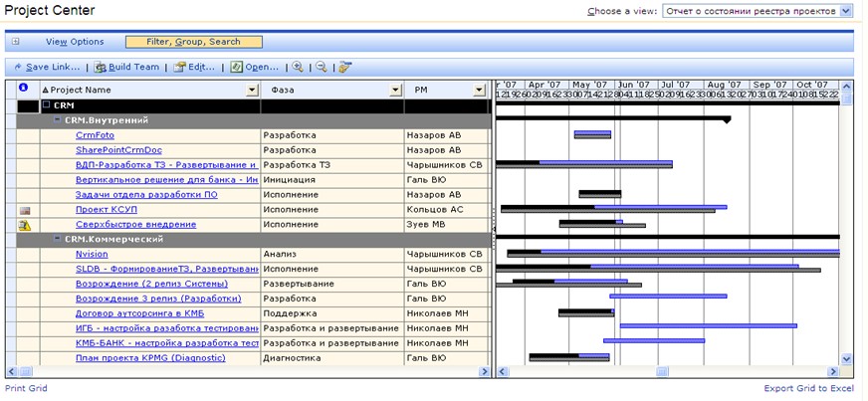Open План проекта KPMG (Diagnostic) link
The width and height of the screenshot is (868, 401).
point(150,358)
